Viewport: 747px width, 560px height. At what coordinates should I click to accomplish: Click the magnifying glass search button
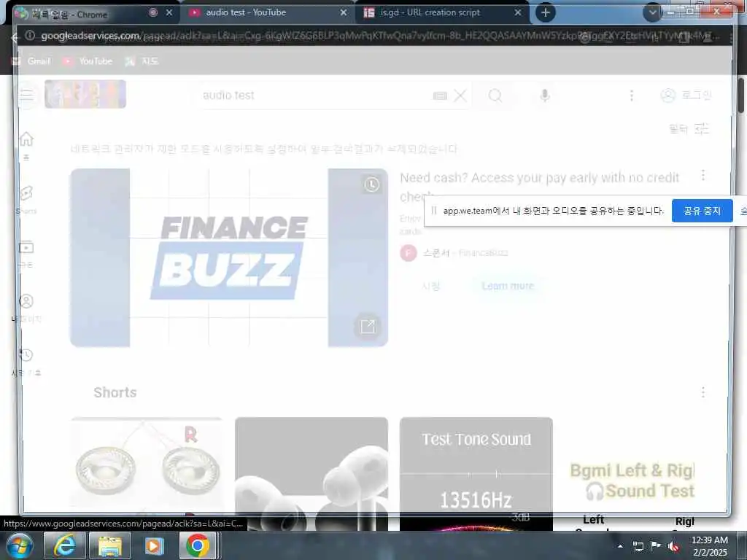point(495,96)
